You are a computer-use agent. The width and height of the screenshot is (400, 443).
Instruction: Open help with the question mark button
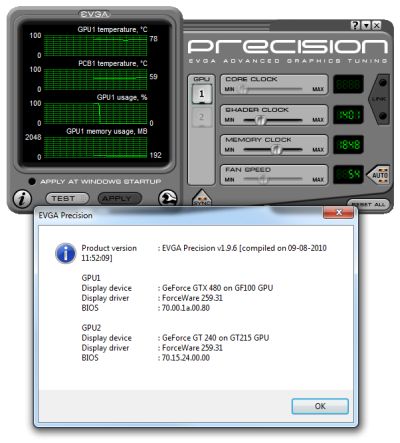(x=355, y=25)
